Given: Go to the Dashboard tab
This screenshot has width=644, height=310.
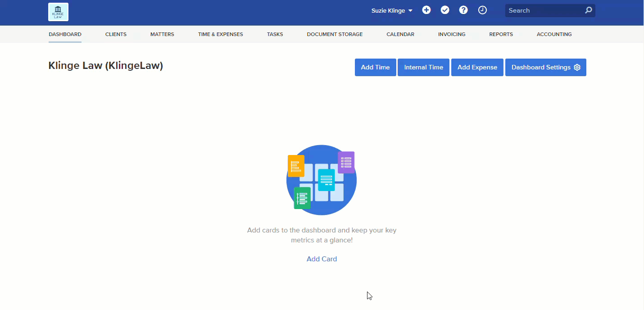Looking at the screenshot, I should pyautogui.click(x=65, y=34).
